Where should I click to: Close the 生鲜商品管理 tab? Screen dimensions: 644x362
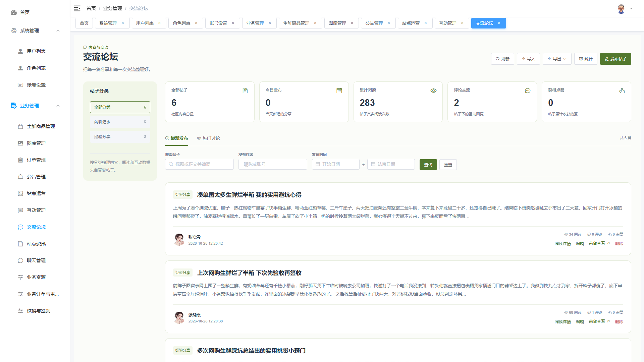315,23
